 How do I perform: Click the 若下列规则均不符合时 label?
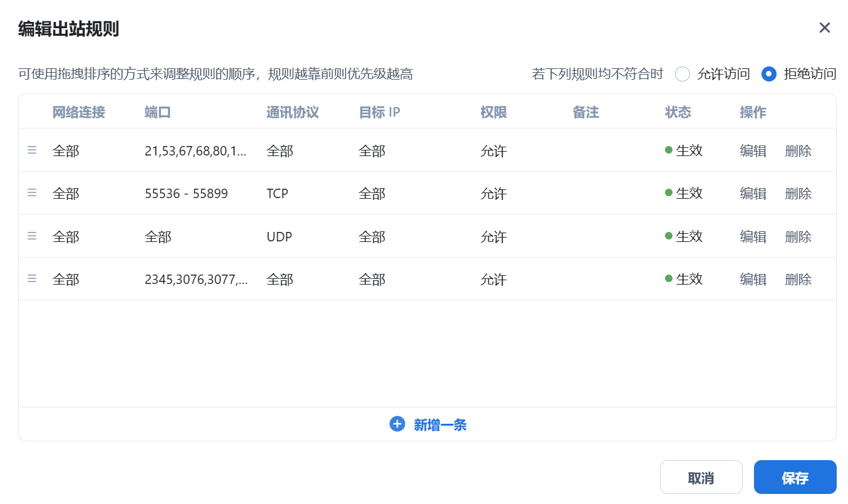(597, 74)
